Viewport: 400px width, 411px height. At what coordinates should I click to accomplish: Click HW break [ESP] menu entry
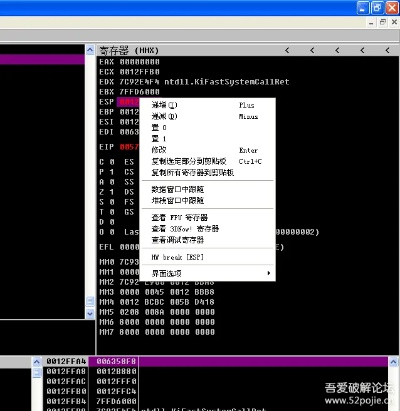207,257
